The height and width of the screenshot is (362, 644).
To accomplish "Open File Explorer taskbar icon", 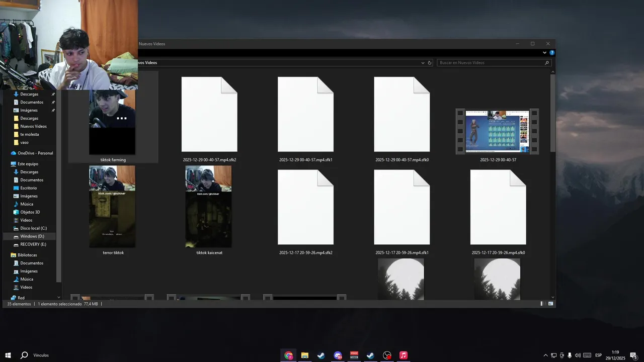I will tap(304, 355).
